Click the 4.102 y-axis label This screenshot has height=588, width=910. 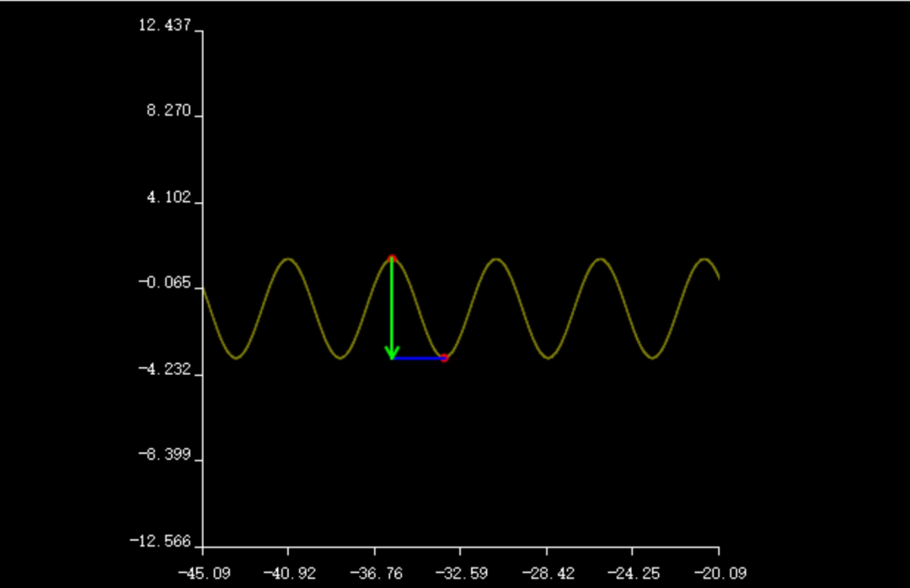(x=169, y=197)
